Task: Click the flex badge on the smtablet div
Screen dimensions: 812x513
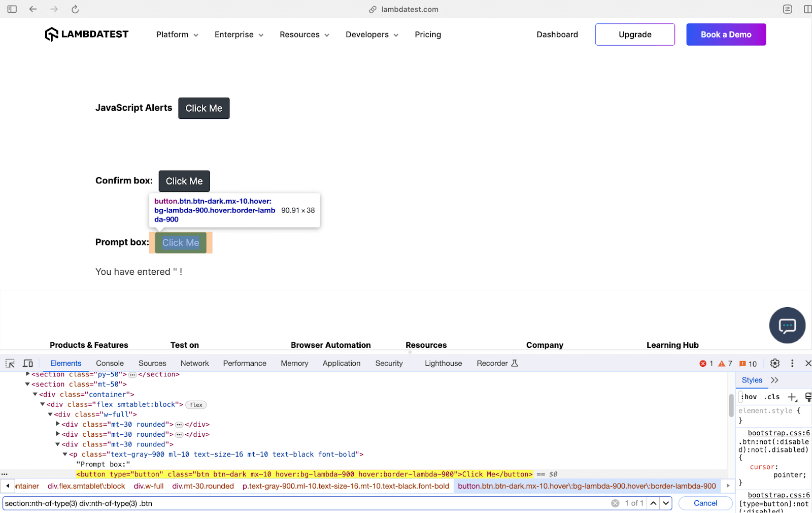Action: [195, 404]
